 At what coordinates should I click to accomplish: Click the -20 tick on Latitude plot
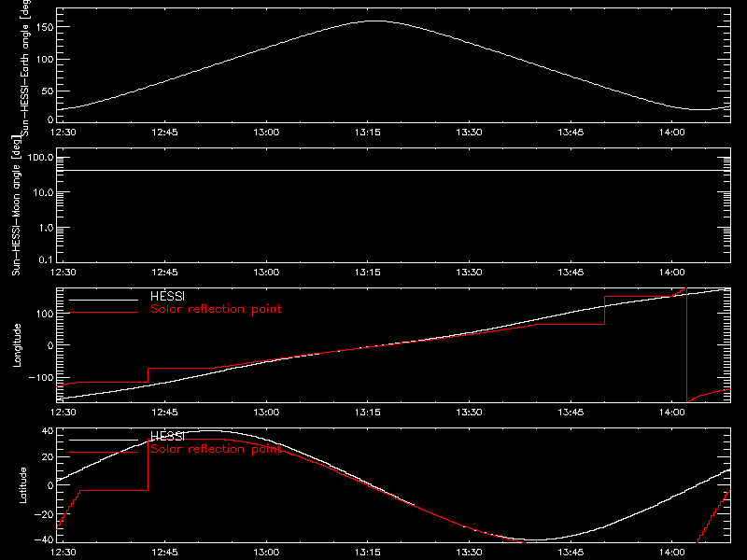[x=44, y=515]
